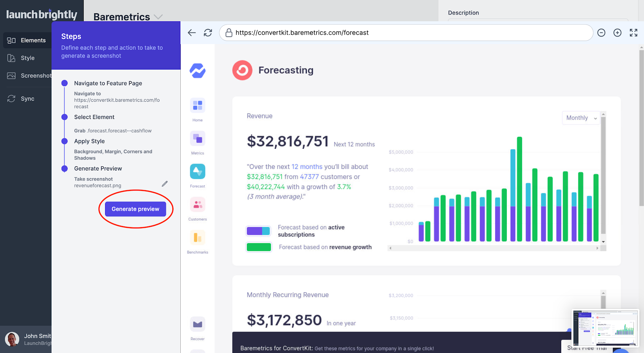Open the Customers icon in sidebar
644x353 pixels.
(x=198, y=205)
